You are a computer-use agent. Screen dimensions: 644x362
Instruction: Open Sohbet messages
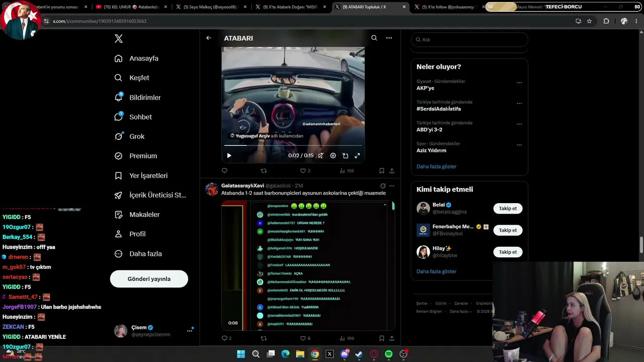133,117
